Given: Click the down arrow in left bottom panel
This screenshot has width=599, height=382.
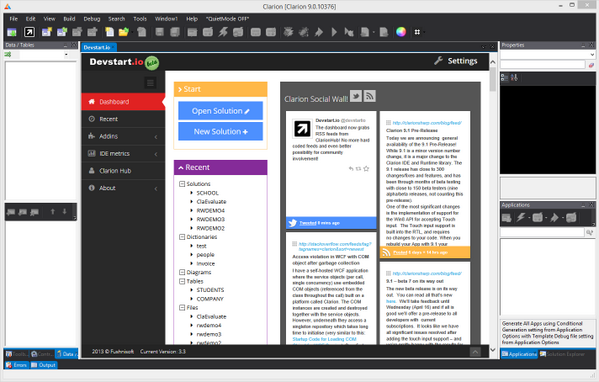Looking at the screenshot, I should [x=64, y=212].
